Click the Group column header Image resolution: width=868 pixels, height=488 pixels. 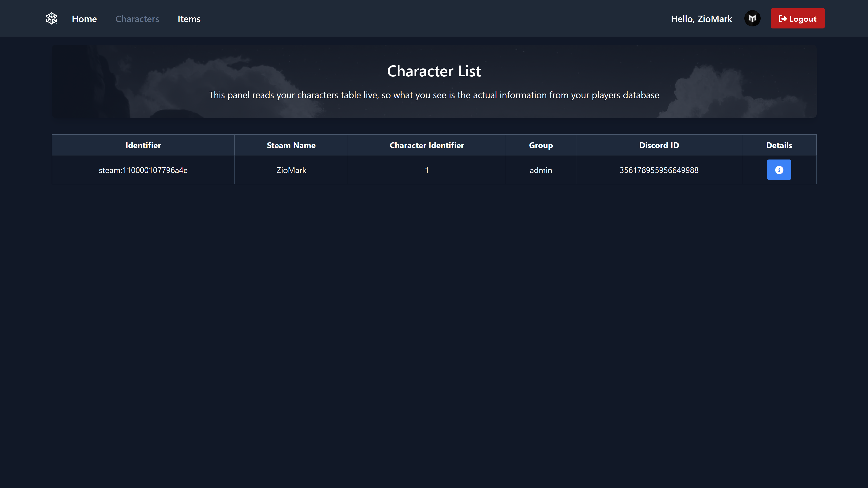pyautogui.click(x=541, y=145)
